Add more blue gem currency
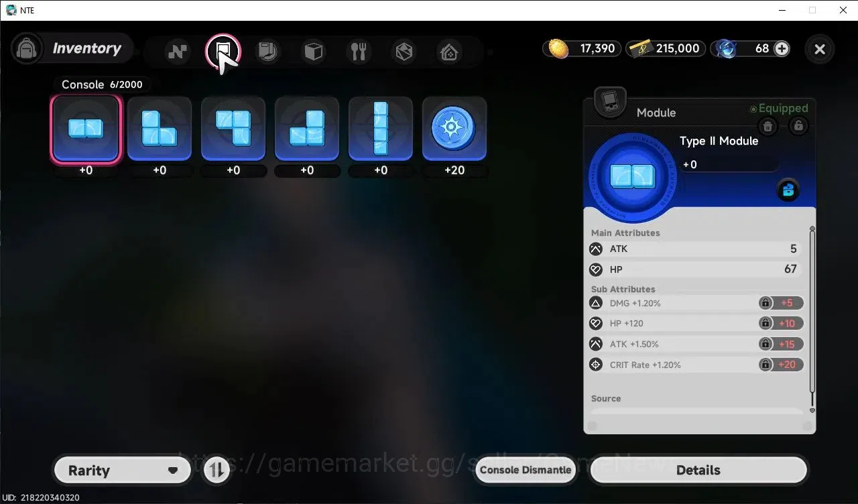 click(782, 48)
